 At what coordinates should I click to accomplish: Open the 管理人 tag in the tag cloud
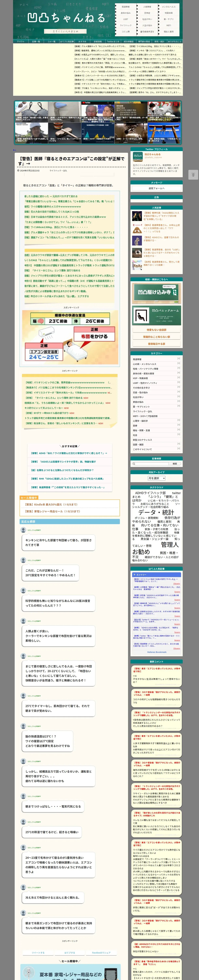coord(170,545)
